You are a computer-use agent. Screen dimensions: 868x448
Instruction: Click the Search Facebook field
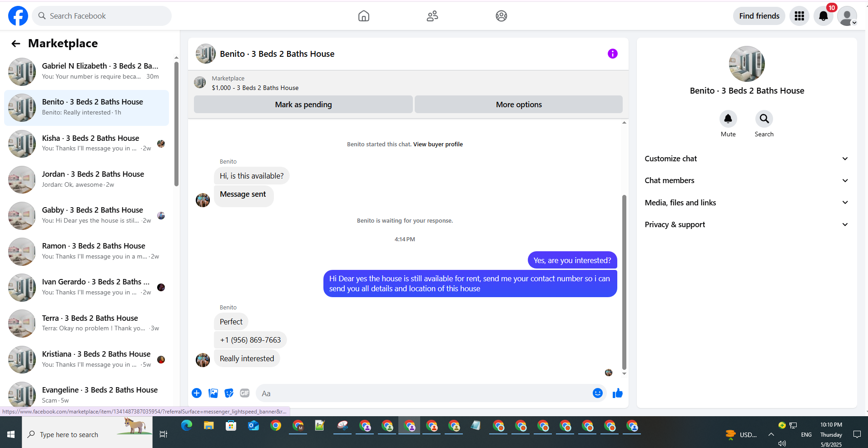102,16
